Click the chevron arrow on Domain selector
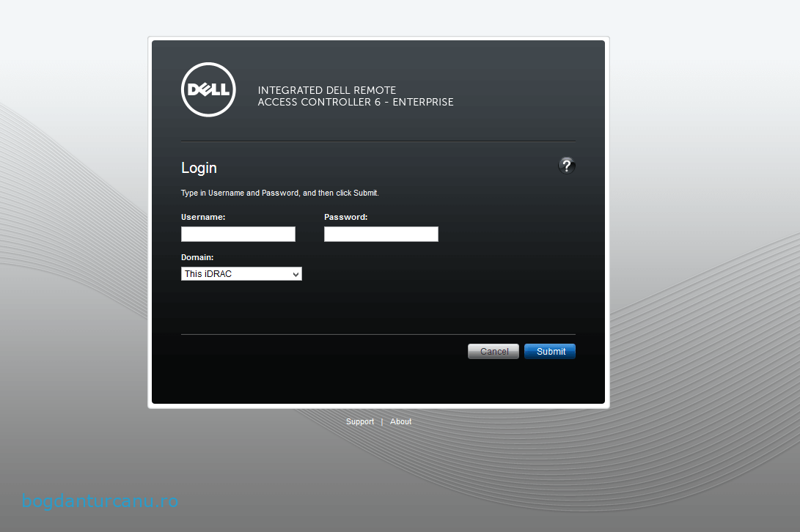The width and height of the screenshot is (800, 532). coord(296,274)
